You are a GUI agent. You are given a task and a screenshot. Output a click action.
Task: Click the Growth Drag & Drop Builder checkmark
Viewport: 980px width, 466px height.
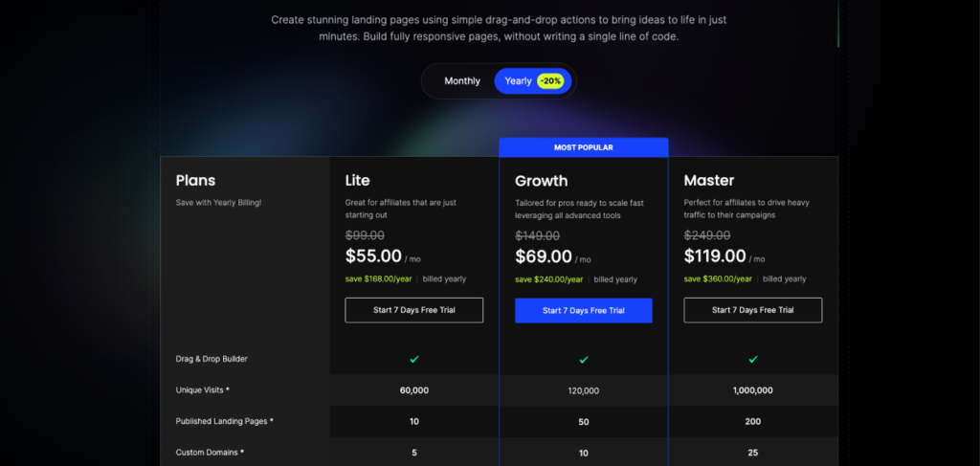click(x=583, y=359)
